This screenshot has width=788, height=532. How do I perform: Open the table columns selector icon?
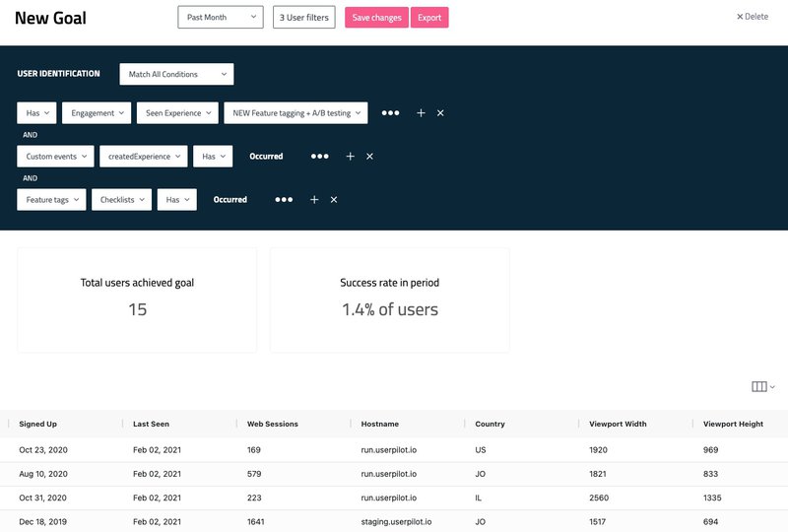762,386
